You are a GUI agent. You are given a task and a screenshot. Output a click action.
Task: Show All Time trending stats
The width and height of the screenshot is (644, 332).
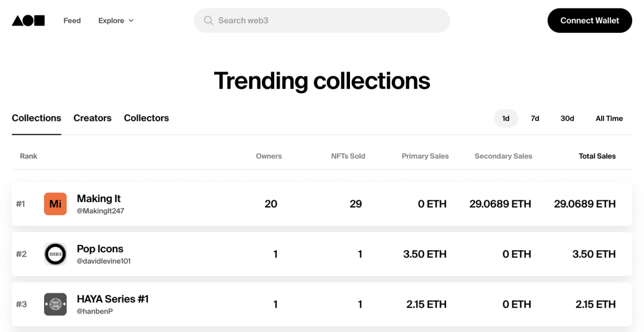tap(609, 118)
